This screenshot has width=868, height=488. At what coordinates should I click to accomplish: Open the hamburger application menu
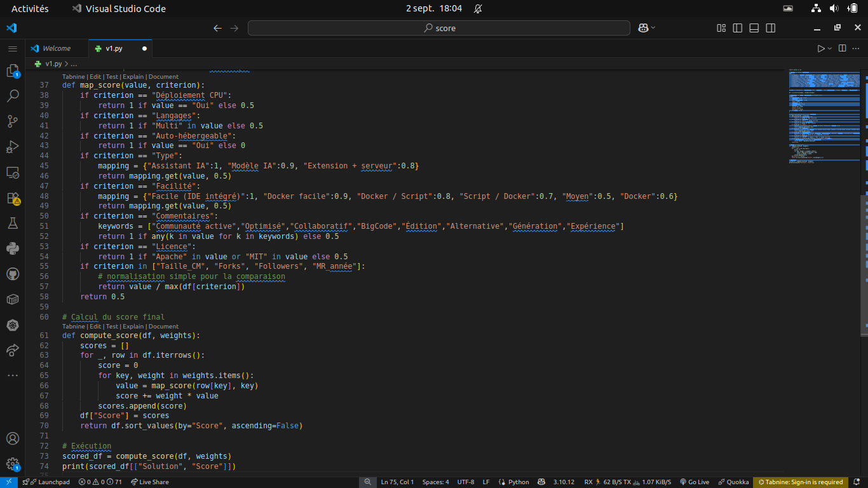pyautogui.click(x=13, y=48)
